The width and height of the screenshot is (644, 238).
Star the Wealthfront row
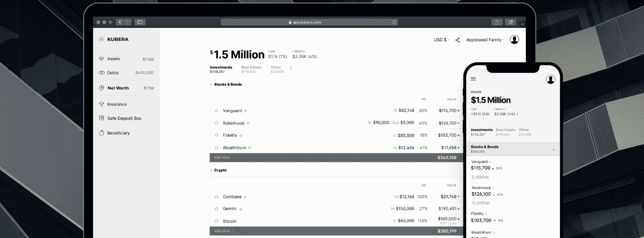[x=216, y=148]
